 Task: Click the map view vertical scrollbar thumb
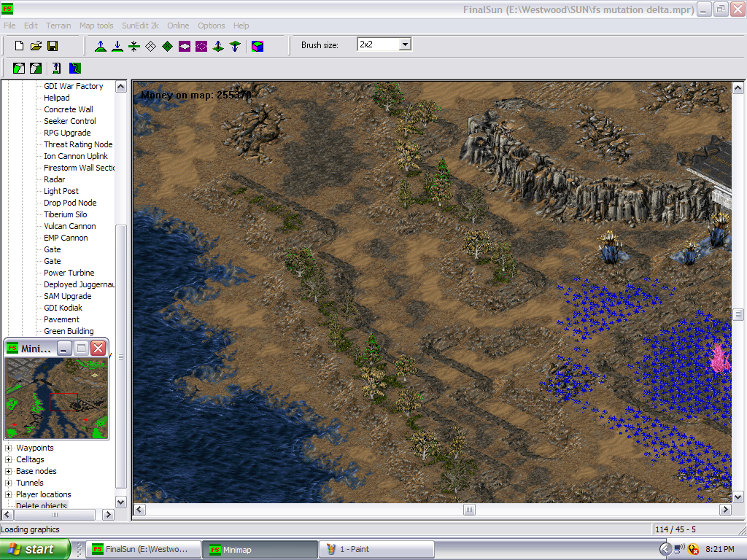click(x=738, y=314)
